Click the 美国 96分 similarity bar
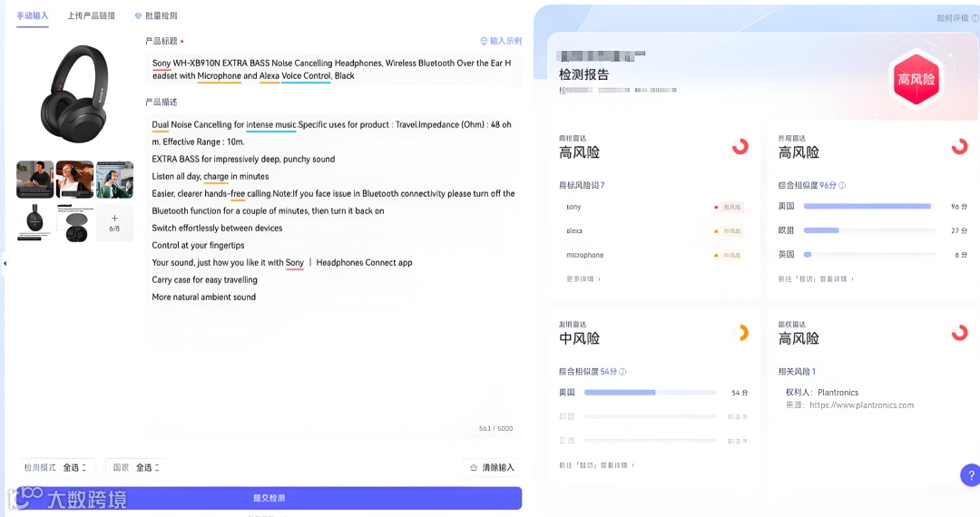Image resolution: width=980 pixels, height=517 pixels. (x=869, y=206)
